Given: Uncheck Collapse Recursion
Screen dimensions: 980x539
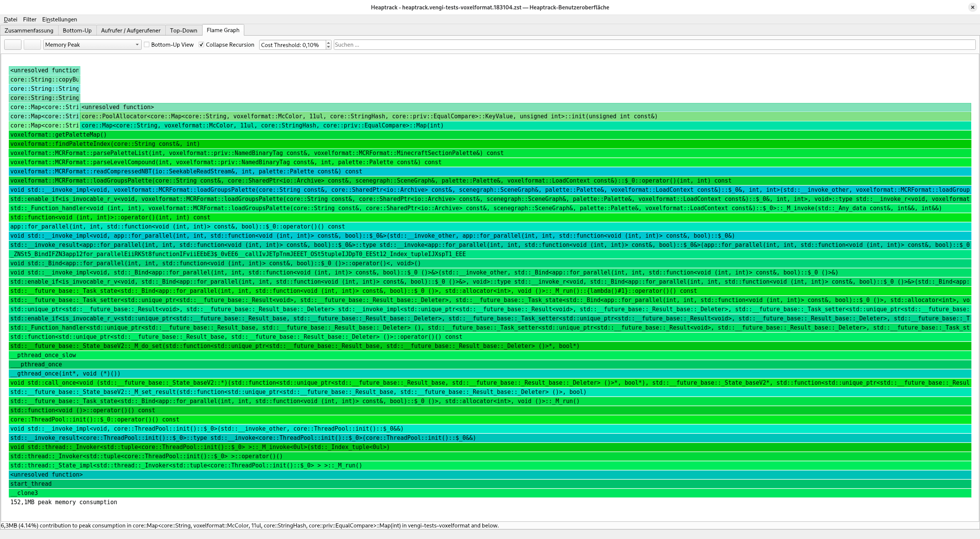Looking at the screenshot, I should coord(202,45).
